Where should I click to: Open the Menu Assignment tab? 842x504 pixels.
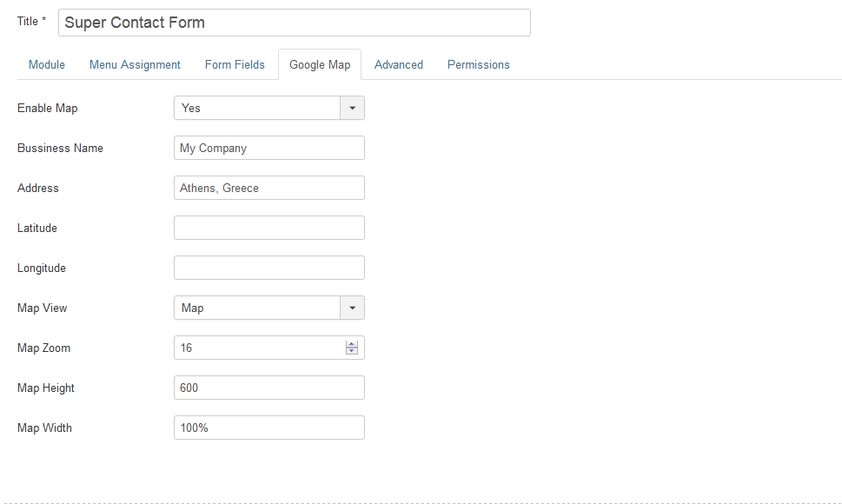click(x=135, y=64)
